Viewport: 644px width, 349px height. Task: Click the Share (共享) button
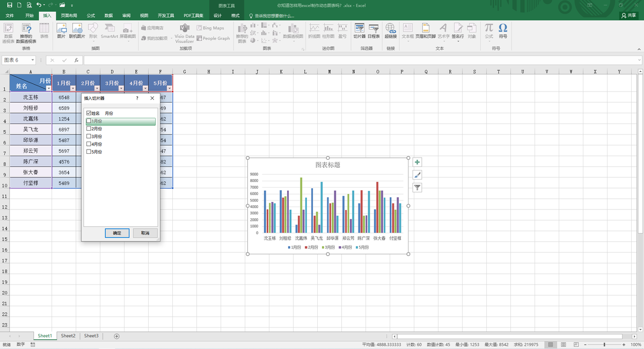[x=628, y=16]
